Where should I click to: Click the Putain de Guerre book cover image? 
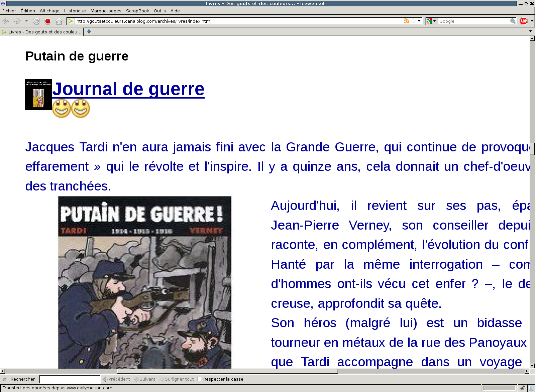[x=144, y=282]
